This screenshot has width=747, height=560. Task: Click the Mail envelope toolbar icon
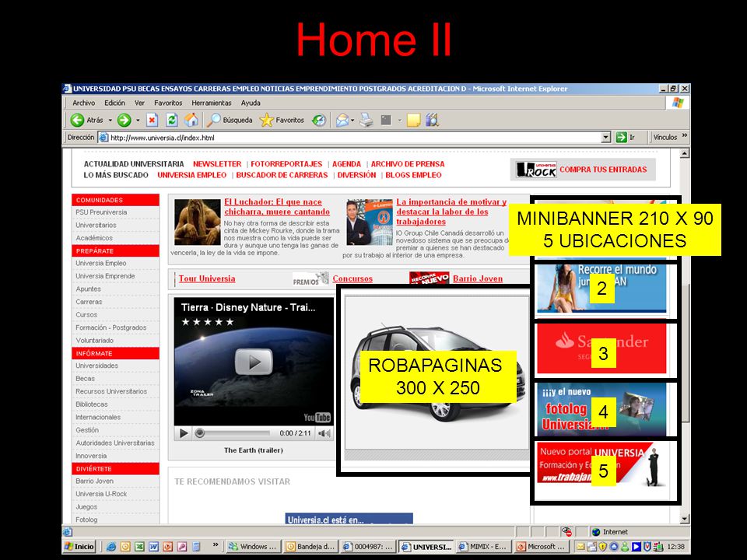[x=342, y=120]
